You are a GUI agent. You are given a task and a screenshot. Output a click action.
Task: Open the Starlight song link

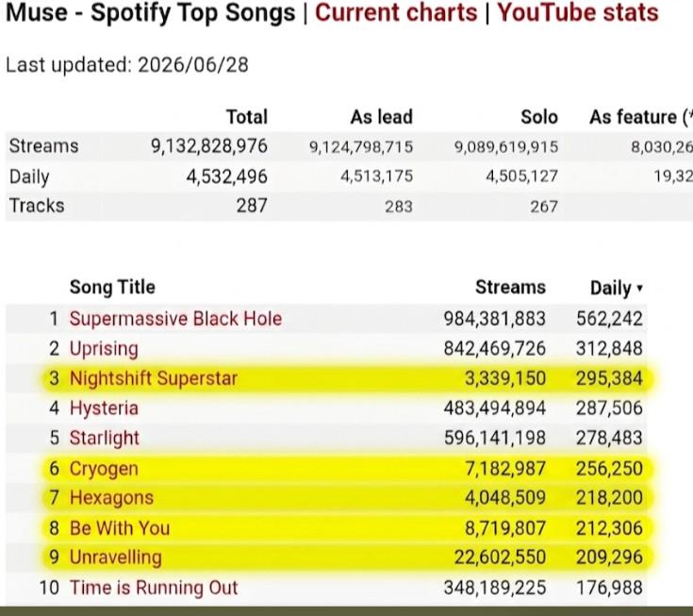(x=105, y=438)
